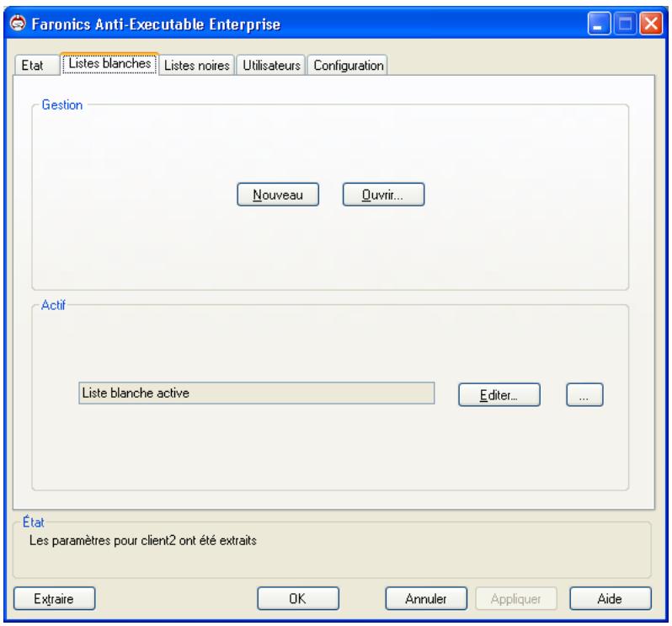Click the disabled Appliquer button
The width and height of the screenshot is (672, 626).
(x=516, y=598)
